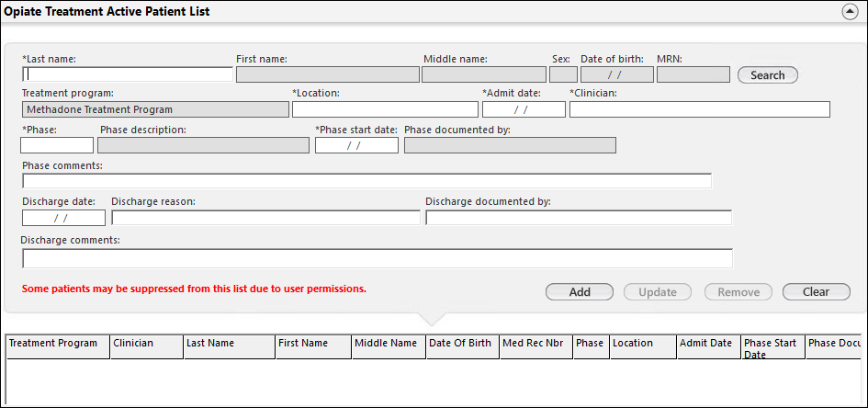Type in the Phase comments field

(366, 181)
